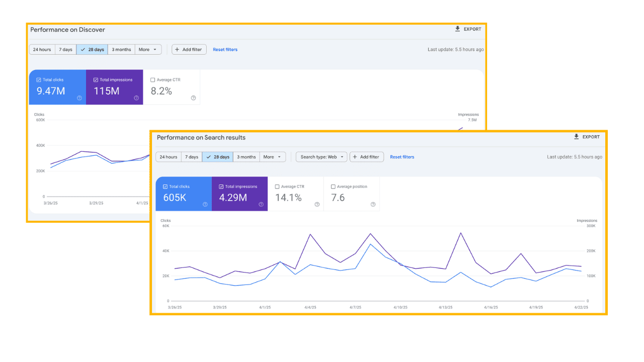Expand the More date range dropdown on Discover

[148, 49]
